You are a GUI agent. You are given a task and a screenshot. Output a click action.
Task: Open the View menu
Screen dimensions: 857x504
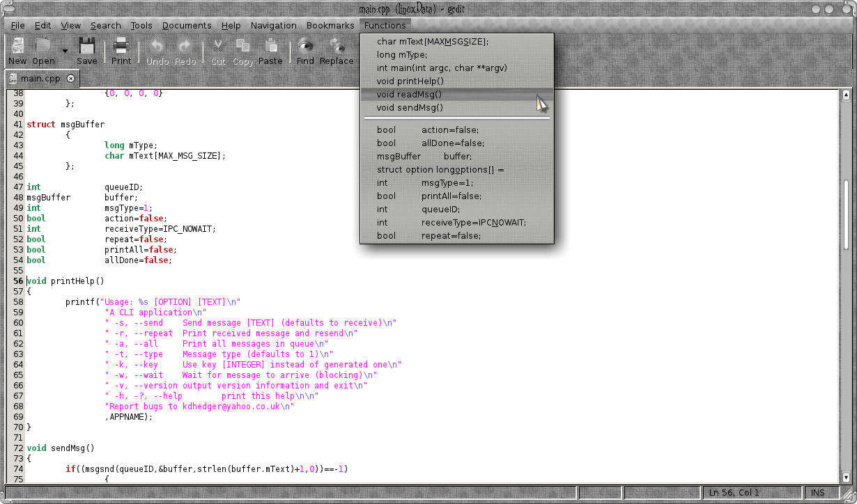click(x=71, y=26)
